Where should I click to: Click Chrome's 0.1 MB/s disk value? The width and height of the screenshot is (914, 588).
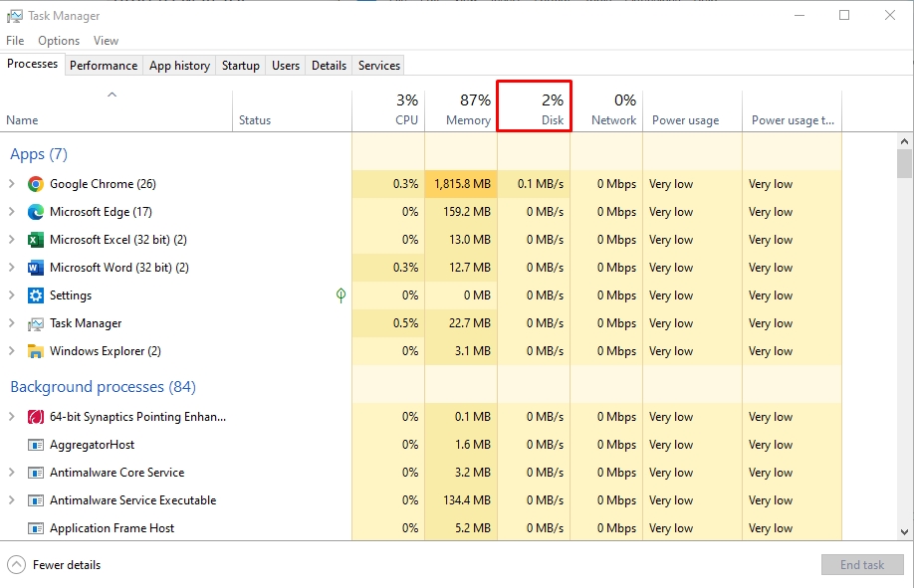(541, 184)
